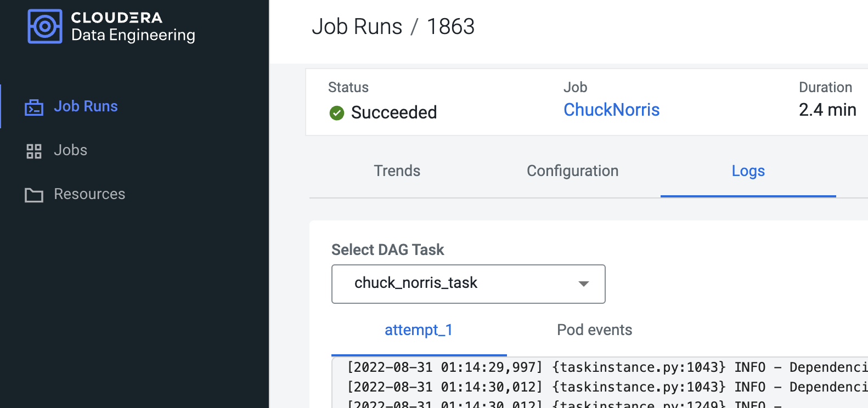
Task: Go to Jobs in the sidebar
Action: click(70, 150)
